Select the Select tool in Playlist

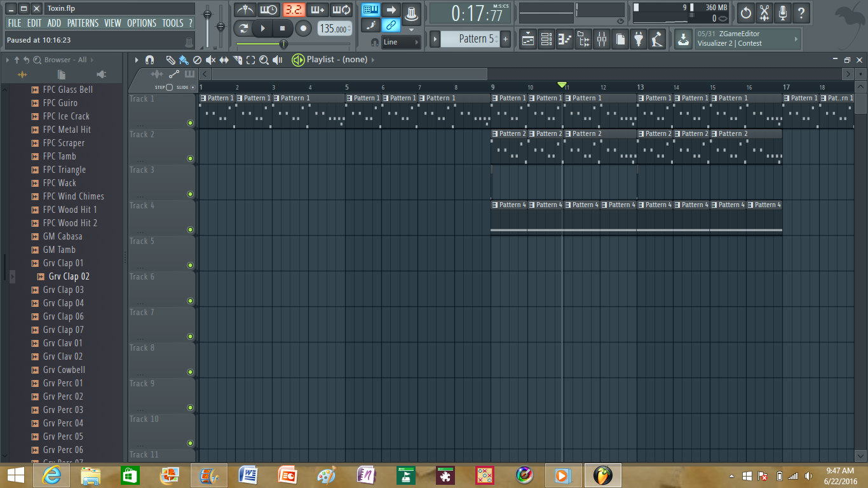(x=251, y=60)
